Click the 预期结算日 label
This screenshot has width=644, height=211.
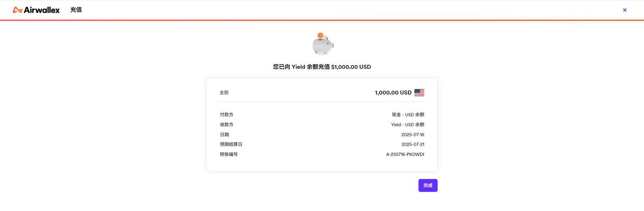(231, 144)
